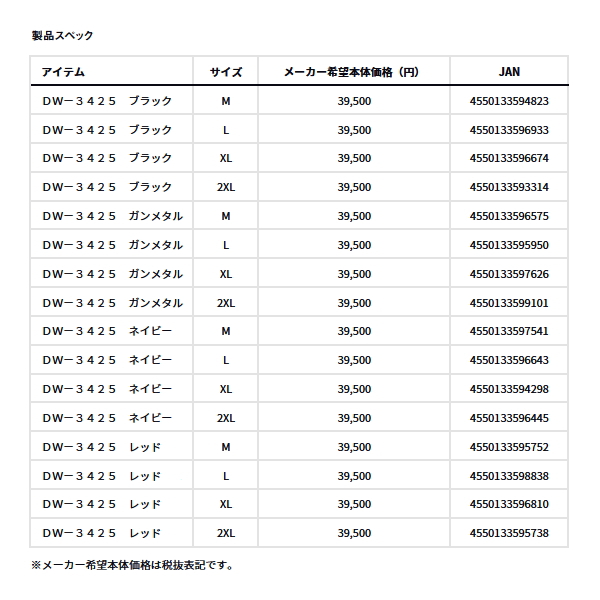Click the アイテム column header

point(63,72)
